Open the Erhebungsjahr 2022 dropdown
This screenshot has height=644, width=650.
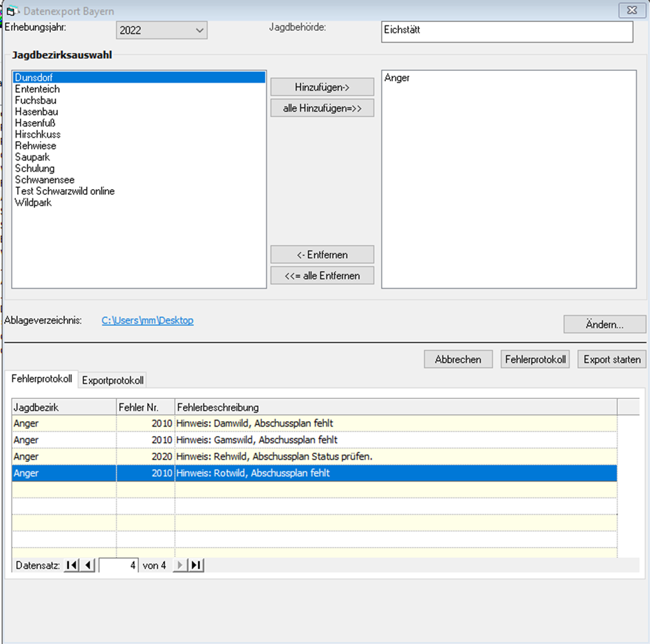point(199,30)
